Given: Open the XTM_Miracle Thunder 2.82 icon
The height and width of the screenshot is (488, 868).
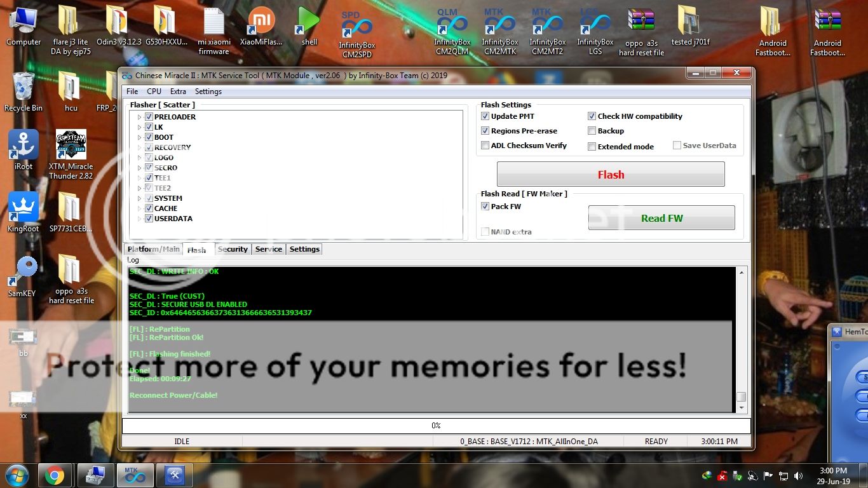Looking at the screenshot, I should (x=71, y=146).
